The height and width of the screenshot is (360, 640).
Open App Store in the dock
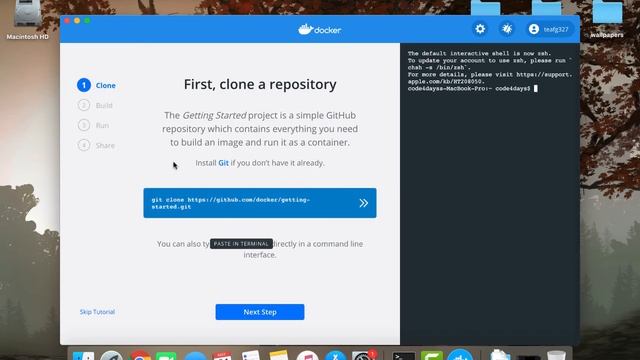[336, 356]
